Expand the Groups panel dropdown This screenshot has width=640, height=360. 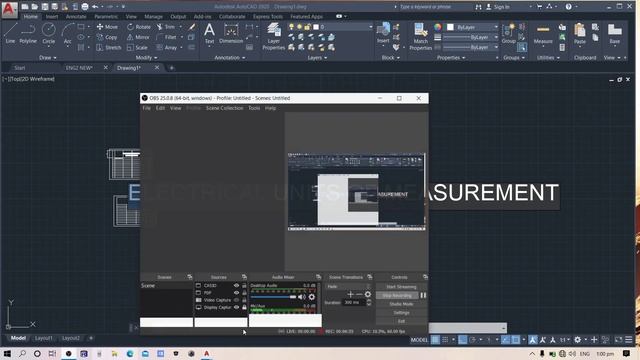point(514,58)
